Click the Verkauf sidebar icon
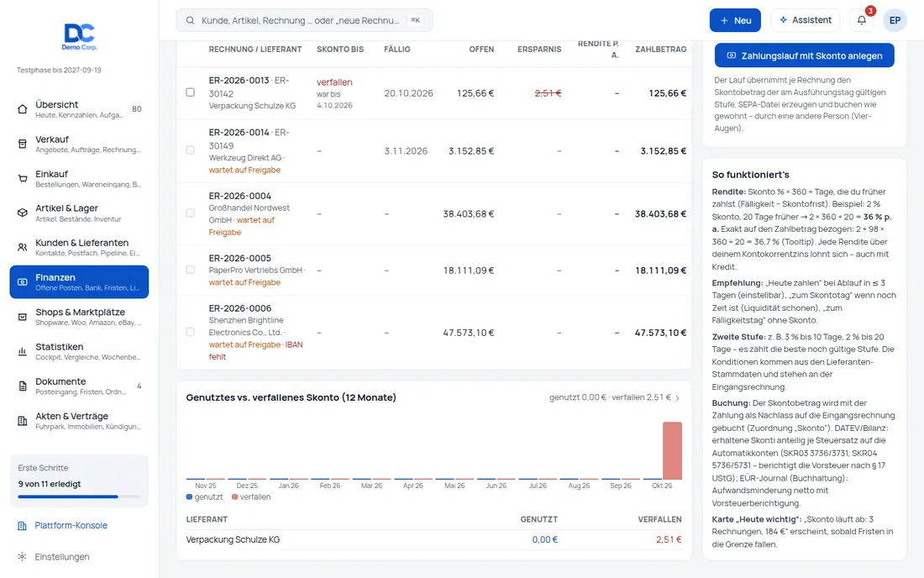This screenshot has height=578, width=924. 23,144
